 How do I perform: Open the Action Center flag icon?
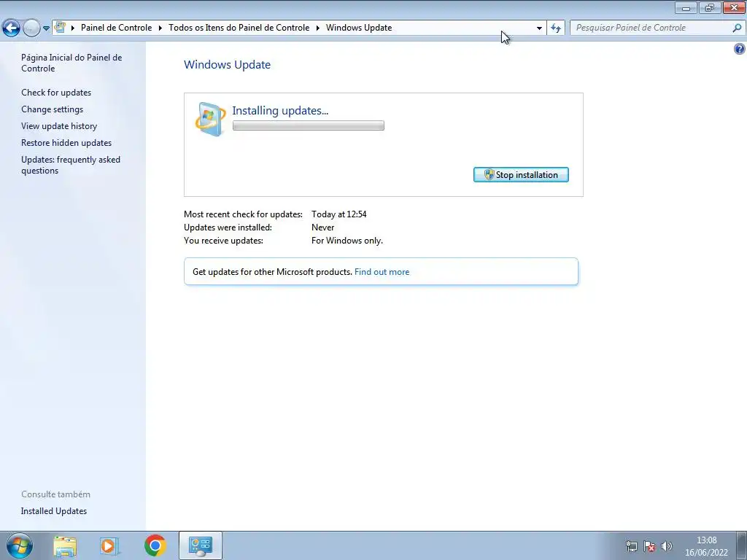pyautogui.click(x=649, y=546)
